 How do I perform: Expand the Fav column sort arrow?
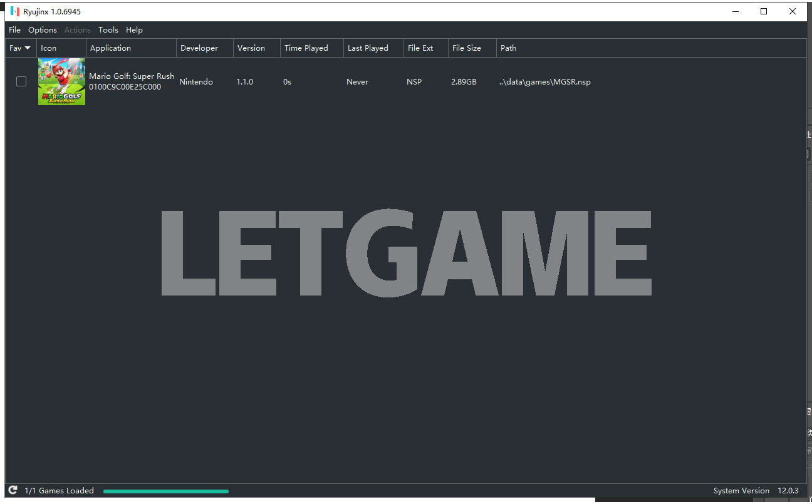point(28,48)
